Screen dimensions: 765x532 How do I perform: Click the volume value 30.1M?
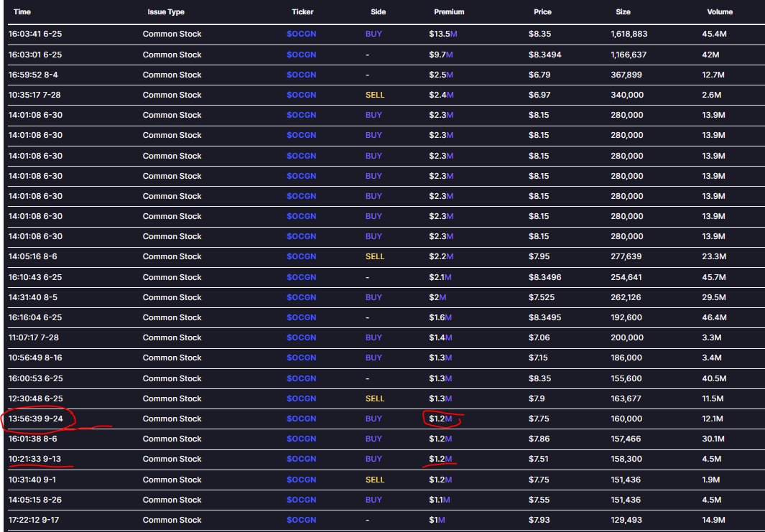(x=713, y=439)
